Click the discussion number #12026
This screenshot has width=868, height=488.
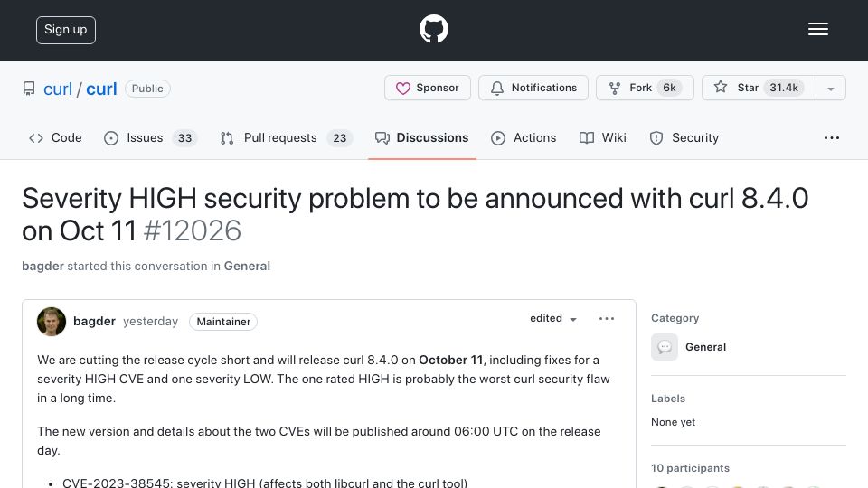[192, 230]
